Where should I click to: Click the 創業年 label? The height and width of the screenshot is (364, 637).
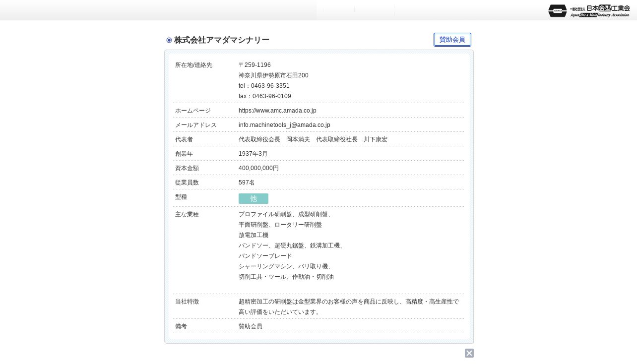click(184, 154)
